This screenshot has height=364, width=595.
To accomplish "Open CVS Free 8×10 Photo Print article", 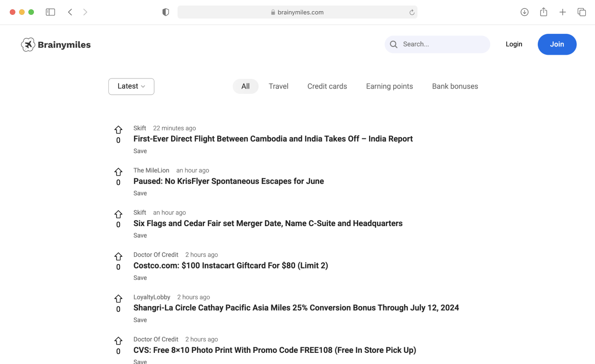I will [x=275, y=350].
